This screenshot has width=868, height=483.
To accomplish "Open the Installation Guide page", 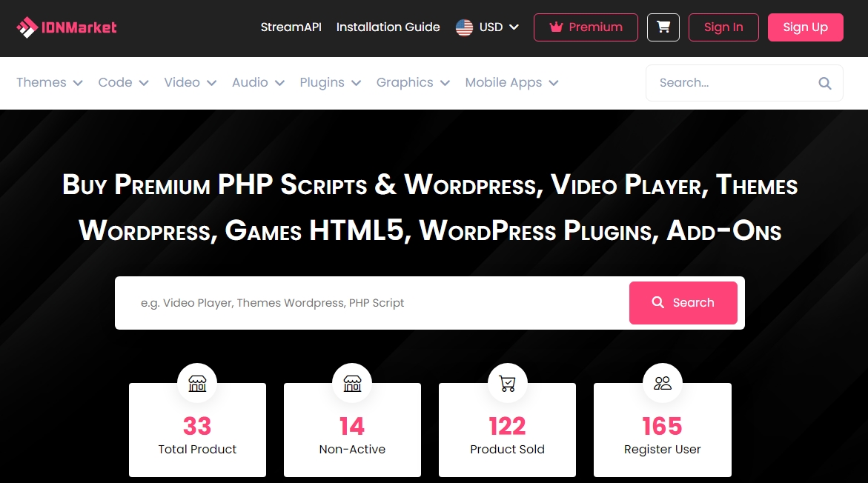I will 388,27.
